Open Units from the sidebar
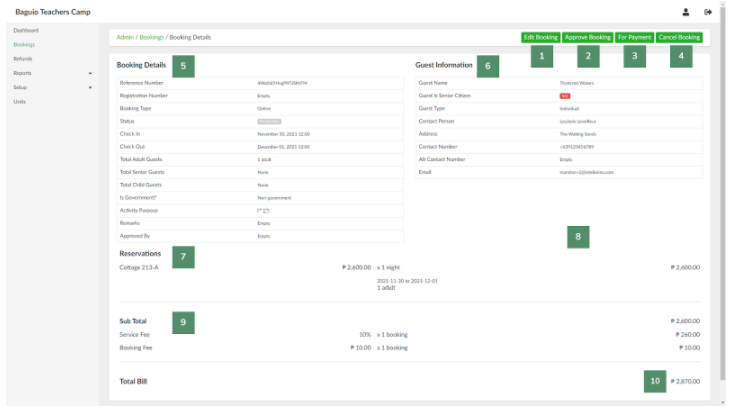Viewport: 731px width, 416px height. (x=20, y=102)
